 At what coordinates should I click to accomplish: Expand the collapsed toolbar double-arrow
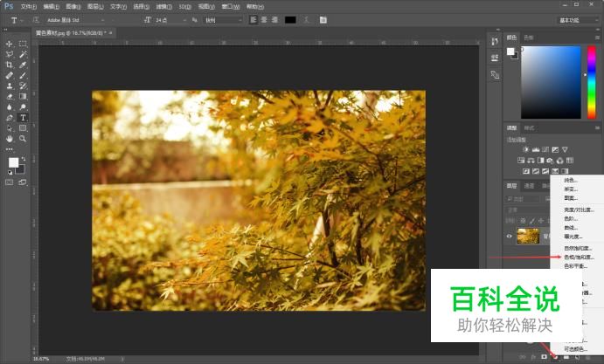(x=5, y=30)
